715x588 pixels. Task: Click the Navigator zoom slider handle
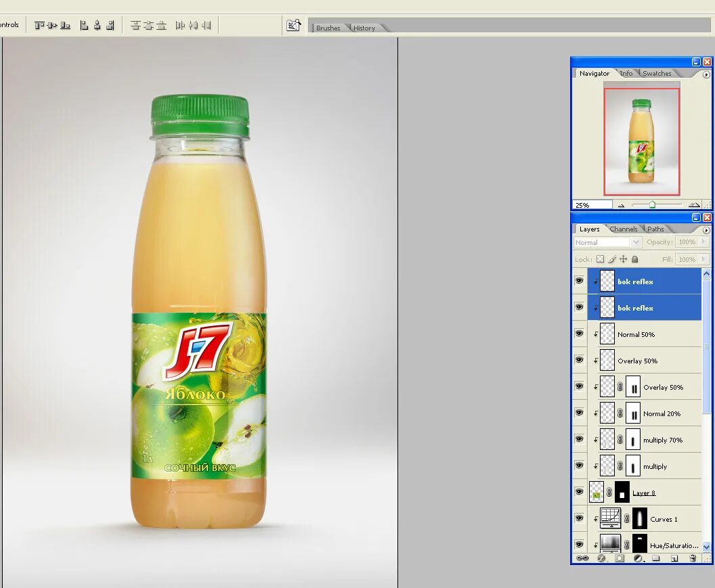pyautogui.click(x=652, y=204)
